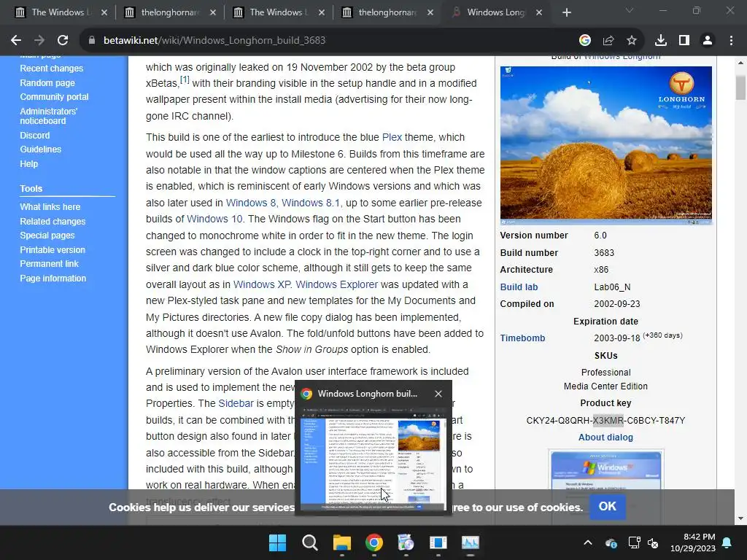Image resolution: width=747 pixels, height=560 pixels.
Task: Follow the Windows 10 article link
Action: point(214,219)
